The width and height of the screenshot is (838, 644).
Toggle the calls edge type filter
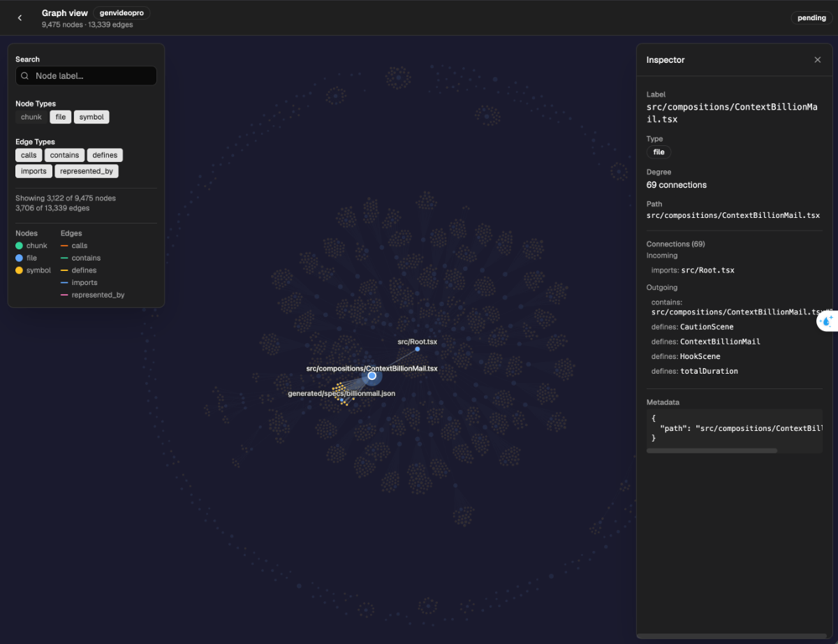(29, 155)
